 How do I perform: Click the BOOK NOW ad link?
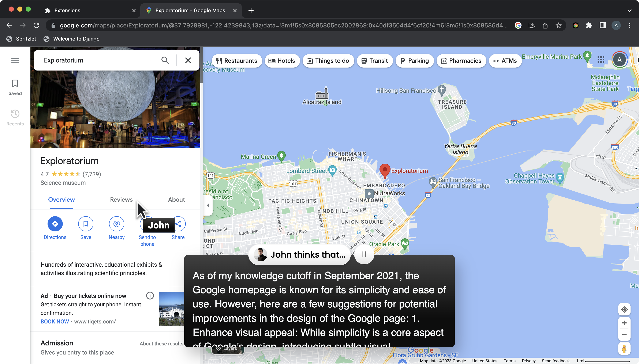point(55,322)
